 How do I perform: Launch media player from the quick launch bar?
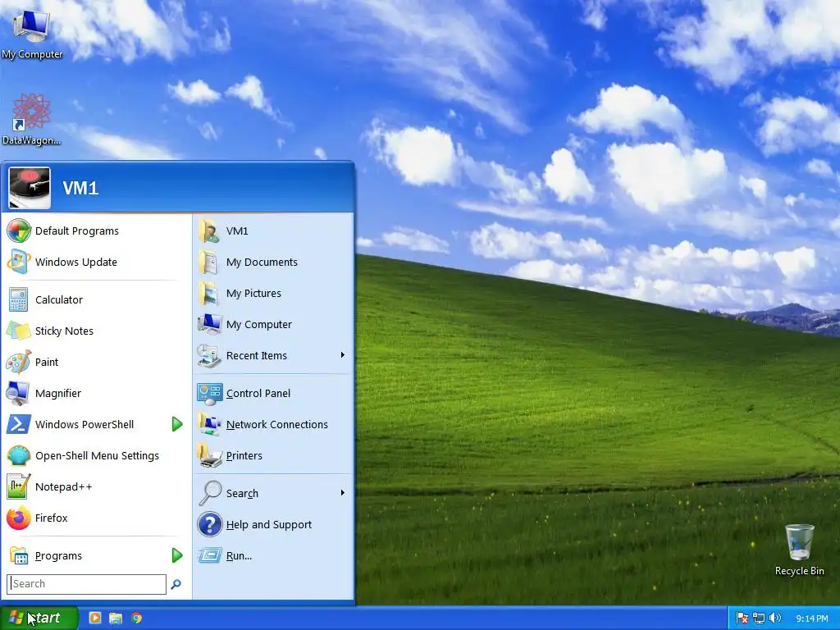point(95,618)
